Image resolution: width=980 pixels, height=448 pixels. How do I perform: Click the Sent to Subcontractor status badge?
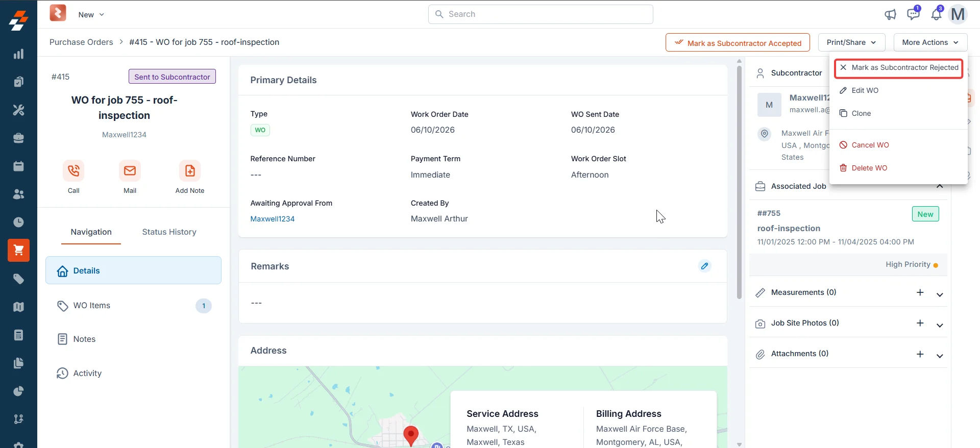172,77
